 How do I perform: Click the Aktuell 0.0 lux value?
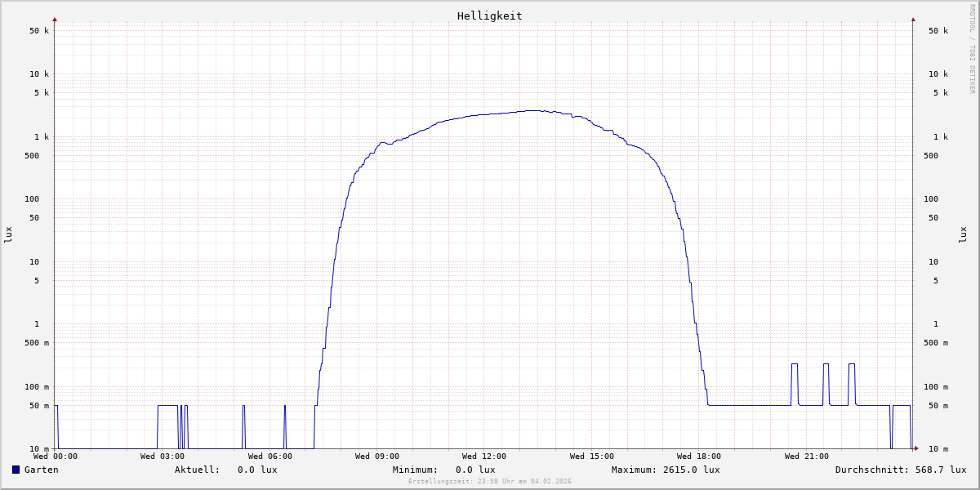[x=256, y=470]
